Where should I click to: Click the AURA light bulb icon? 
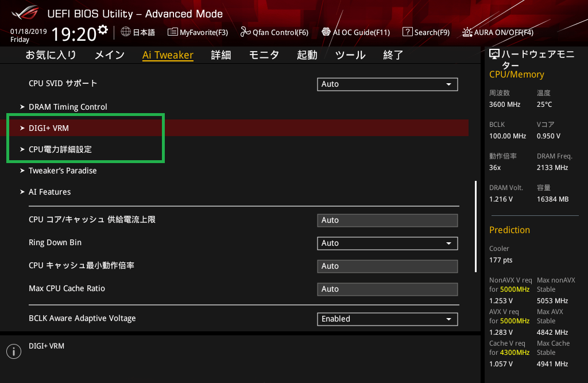point(467,32)
